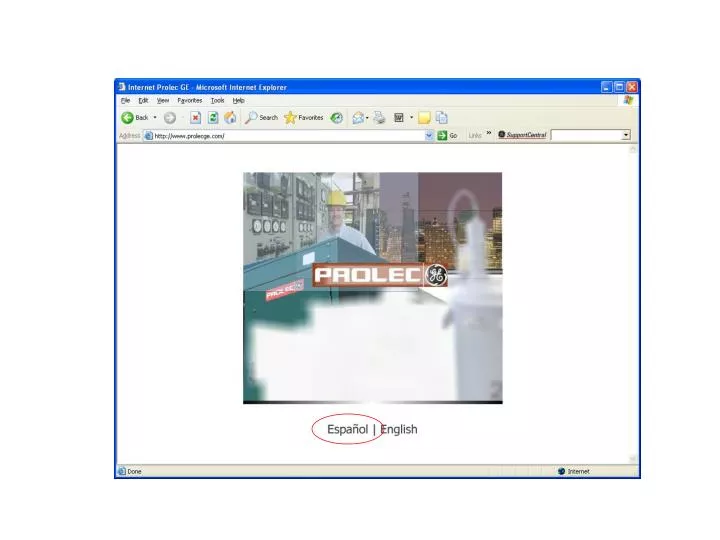Click the vertical scrollbar down arrow
The image size is (720, 540).
pos(633,458)
